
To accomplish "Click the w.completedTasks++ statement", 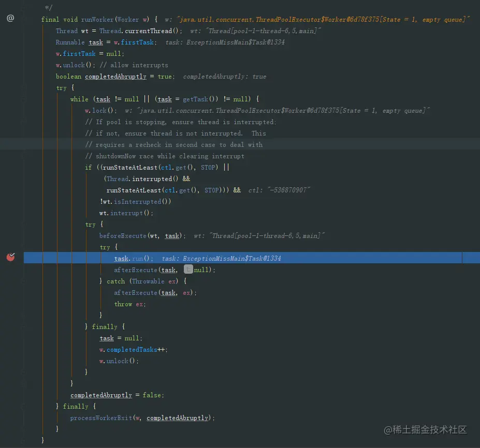I will tap(133, 350).
